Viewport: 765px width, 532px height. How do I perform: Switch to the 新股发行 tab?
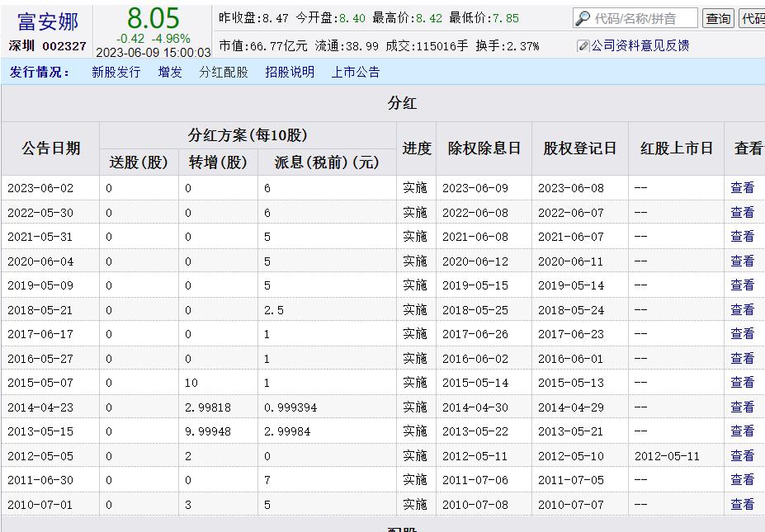tap(116, 73)
